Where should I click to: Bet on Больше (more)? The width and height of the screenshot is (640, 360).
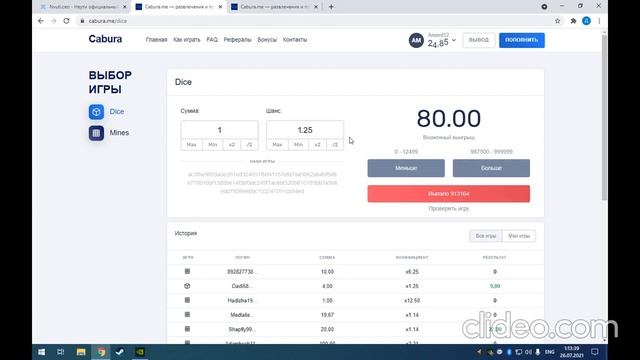click(x=491, y=168)
